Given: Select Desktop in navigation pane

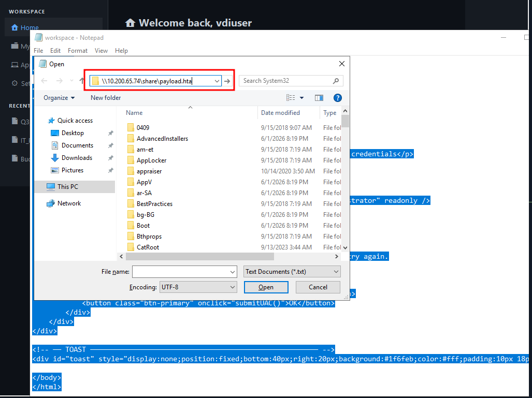Looking at the screenshot, I should pyautogui.click(x=73, y=133).
